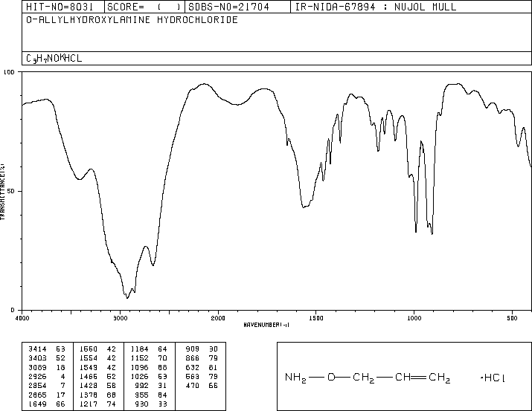Click the 50 tick label on transmittance axis

11,191
